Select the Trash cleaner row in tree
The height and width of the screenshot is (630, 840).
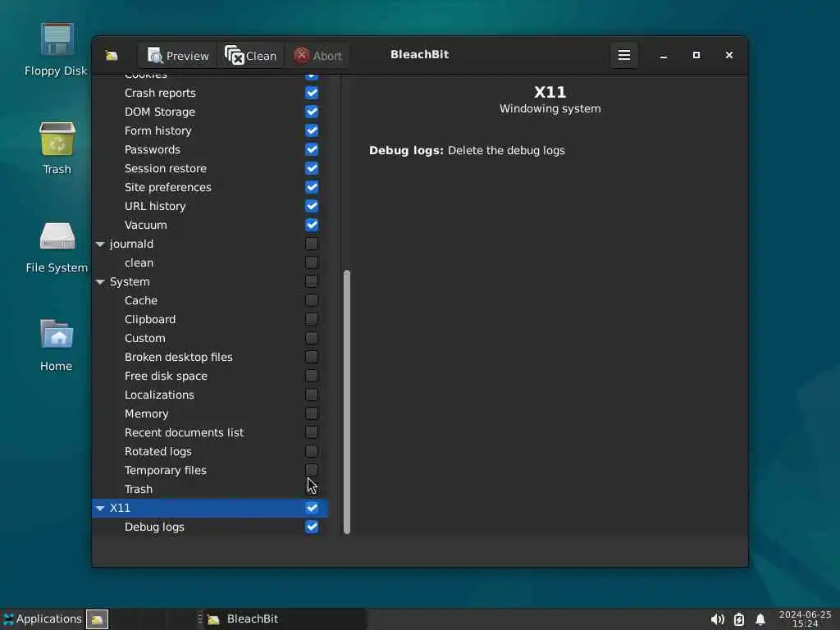(210, 489)
